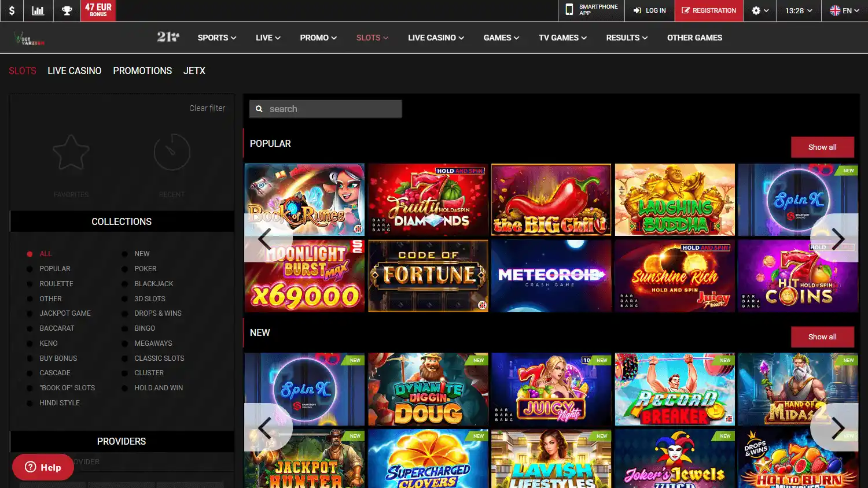Expand the Results menu

tap(627, 38)
